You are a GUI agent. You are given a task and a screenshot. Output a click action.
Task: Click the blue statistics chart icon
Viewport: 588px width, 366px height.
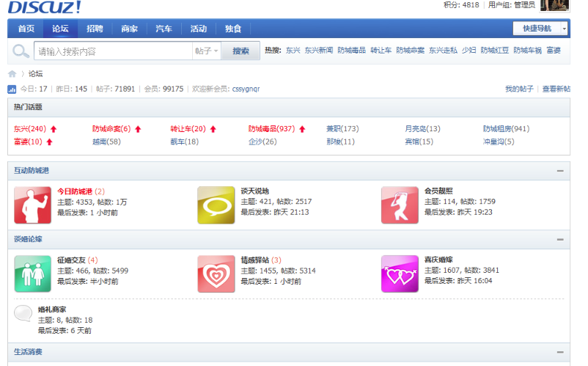click(x=12, y=89)
